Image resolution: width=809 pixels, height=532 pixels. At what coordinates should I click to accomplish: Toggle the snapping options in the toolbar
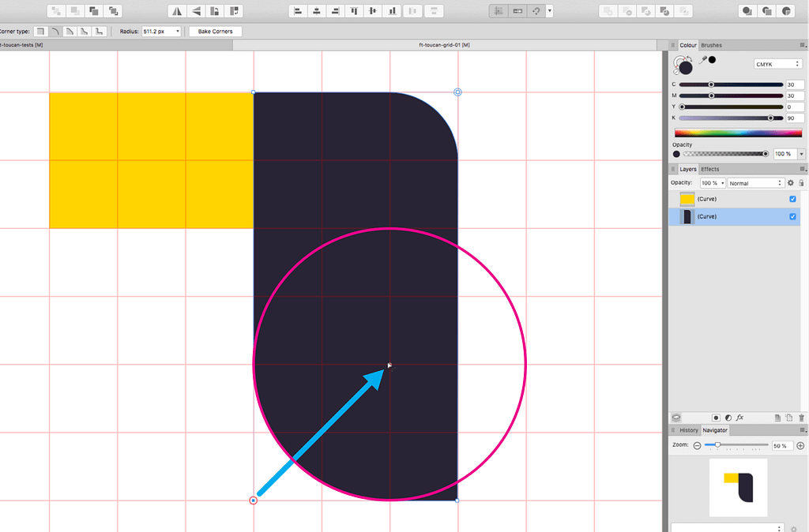538,10
